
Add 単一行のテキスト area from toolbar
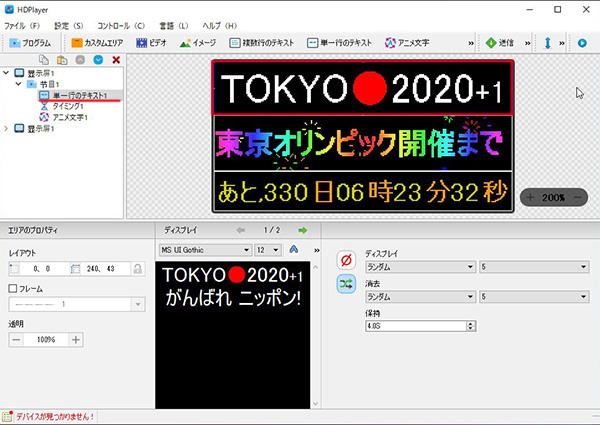tap(339, 43)
